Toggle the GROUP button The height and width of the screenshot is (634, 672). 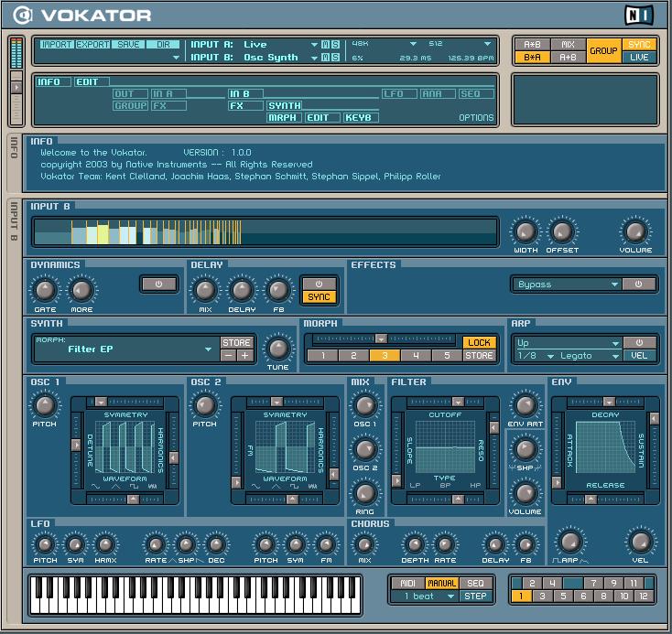[x=603, y=51]
